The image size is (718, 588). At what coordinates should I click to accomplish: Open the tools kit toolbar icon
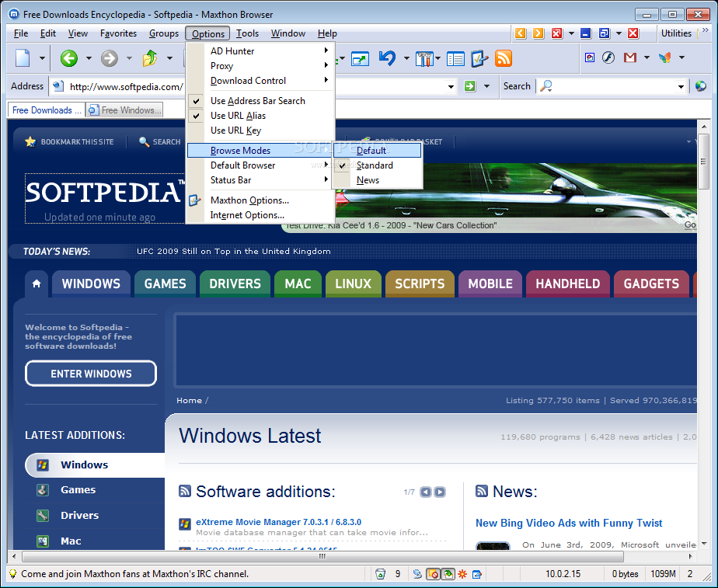[424, 58]
